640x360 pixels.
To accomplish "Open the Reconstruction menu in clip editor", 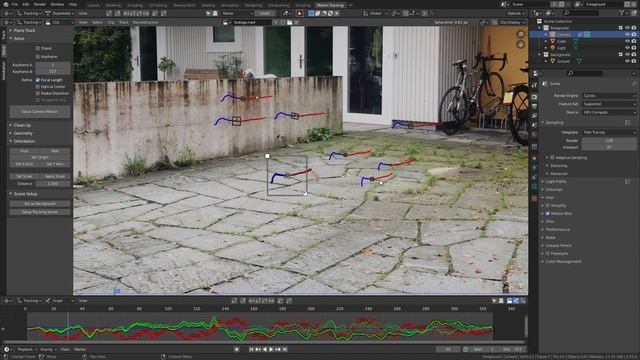I will 145,22.
